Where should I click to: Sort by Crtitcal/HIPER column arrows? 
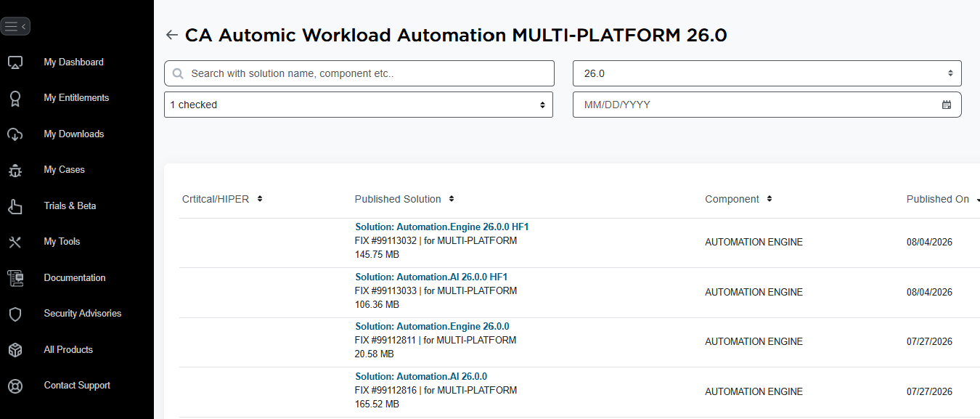260,199
